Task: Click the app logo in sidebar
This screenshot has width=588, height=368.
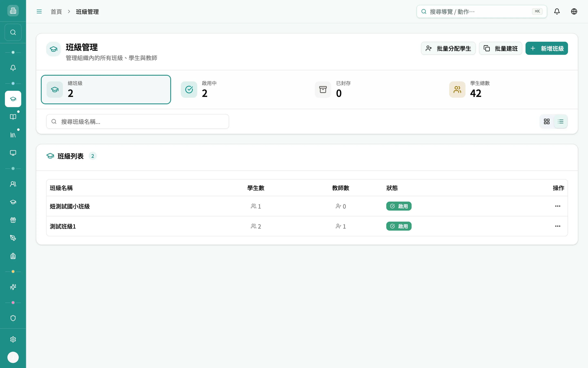Action: [x=13, y=11]
